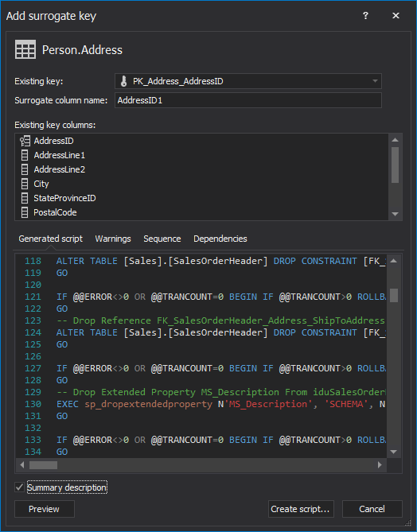Click the Preview button
This screenshot has width=417, height=532.
click(45, 509)
